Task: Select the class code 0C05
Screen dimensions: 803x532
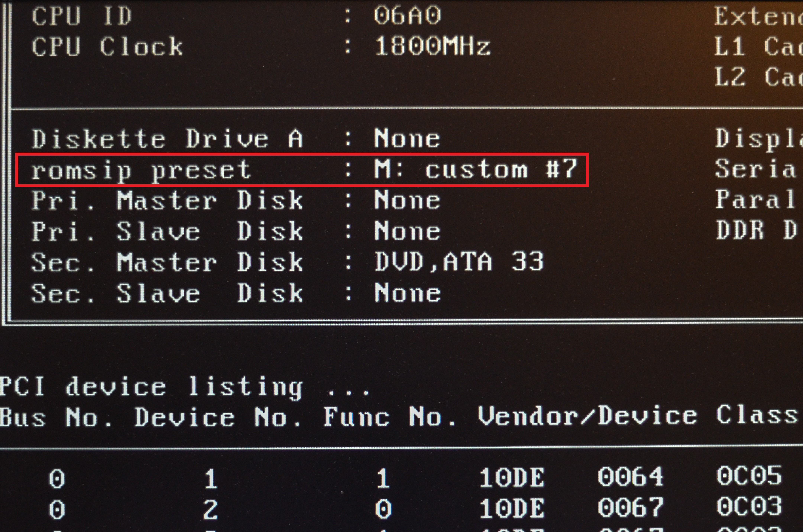Action: 749,476
